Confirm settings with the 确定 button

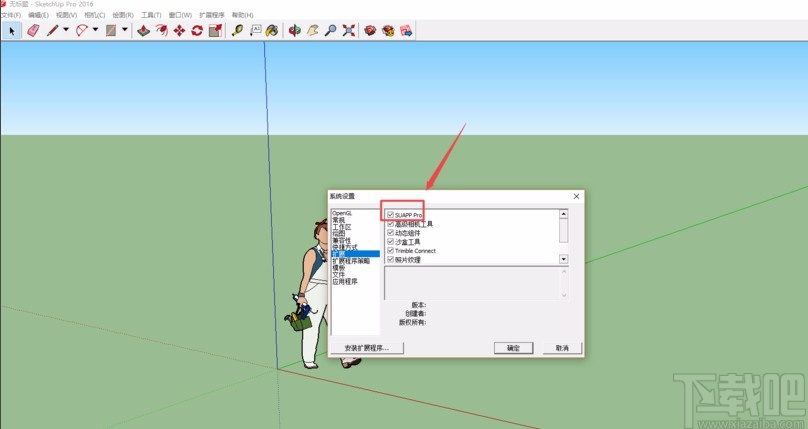[513, 348]
